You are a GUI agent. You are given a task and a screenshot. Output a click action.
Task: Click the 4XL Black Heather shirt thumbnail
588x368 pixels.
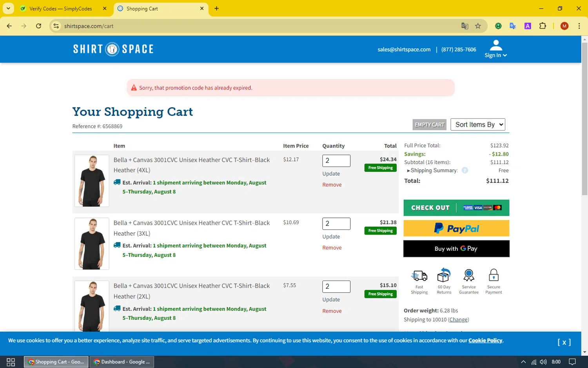92,180
